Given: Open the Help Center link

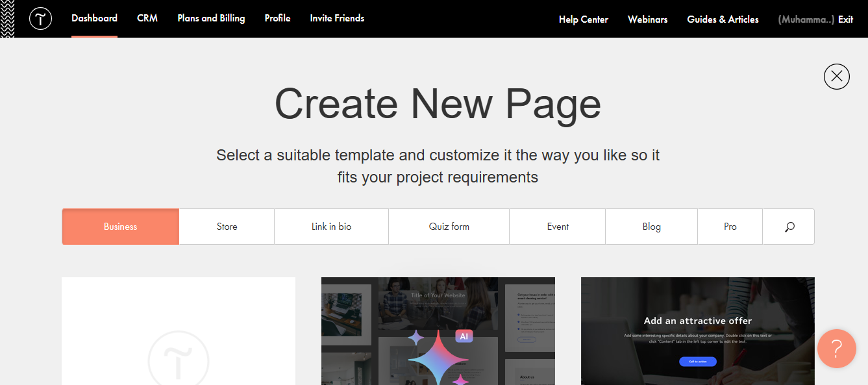Looking at the screenshot, I should (583, 19).
